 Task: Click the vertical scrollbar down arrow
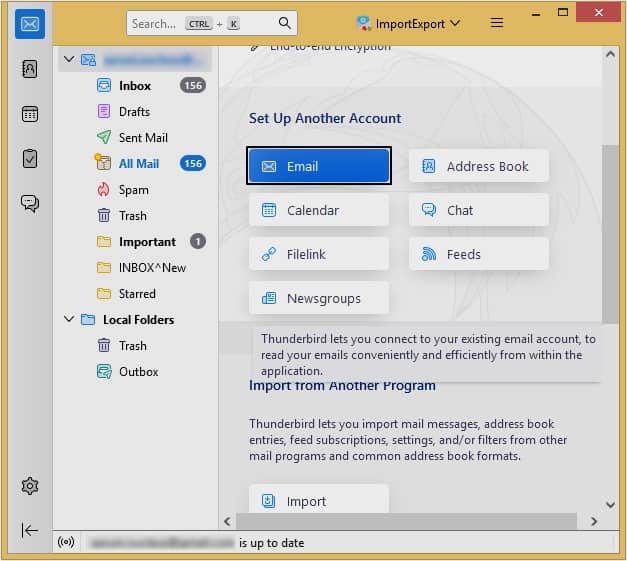pyautogui.click(x=610, y=505)
